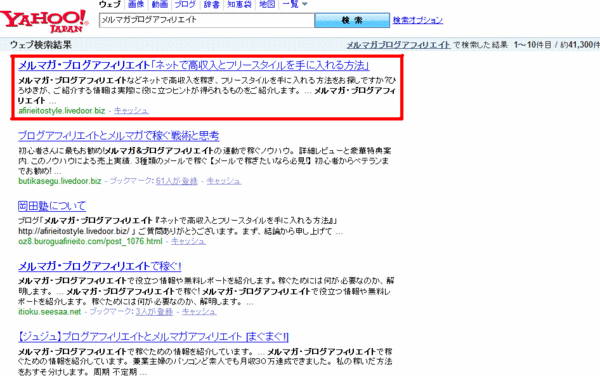Expand the 一覧 dropdown arrow
Image resolution: width=600 pixels, height=376 pixels.
click(305, 4)
